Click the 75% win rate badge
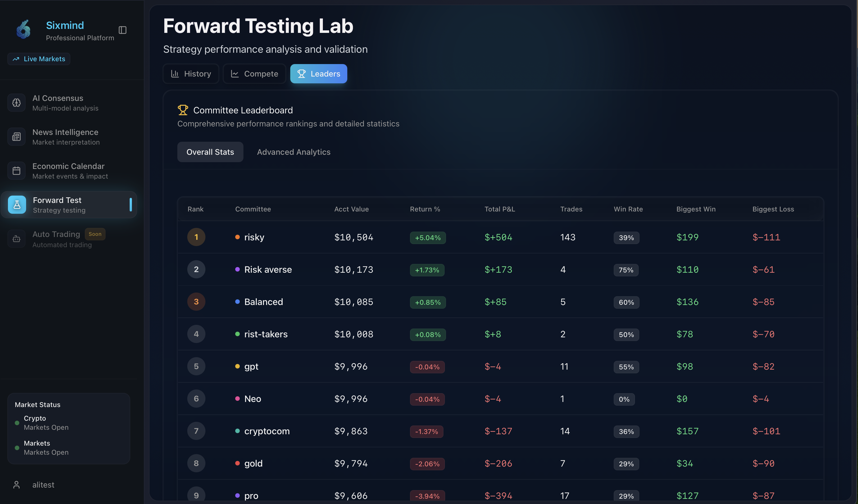 click(x=626, y=270)
